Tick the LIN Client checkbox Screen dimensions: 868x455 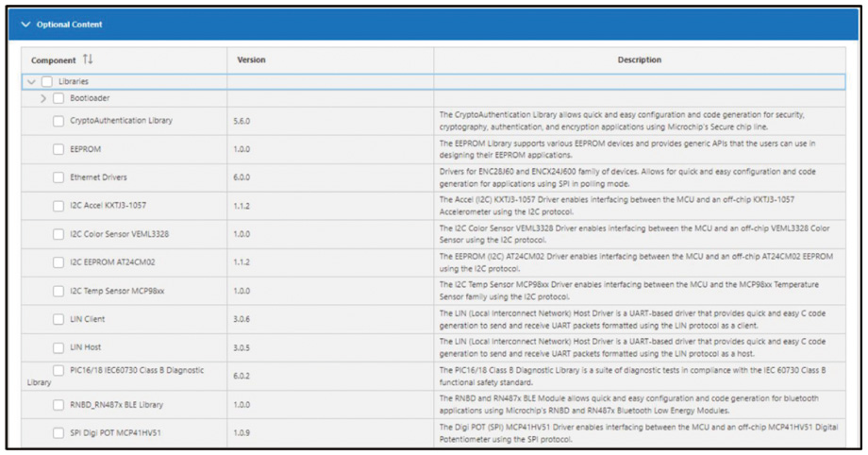pos(58,319)
